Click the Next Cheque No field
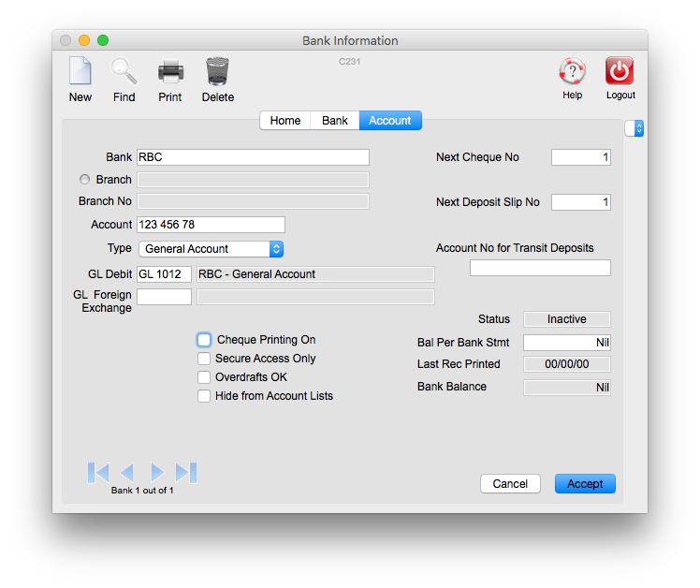This screenshot has width=700, height=588. [580, 157]
